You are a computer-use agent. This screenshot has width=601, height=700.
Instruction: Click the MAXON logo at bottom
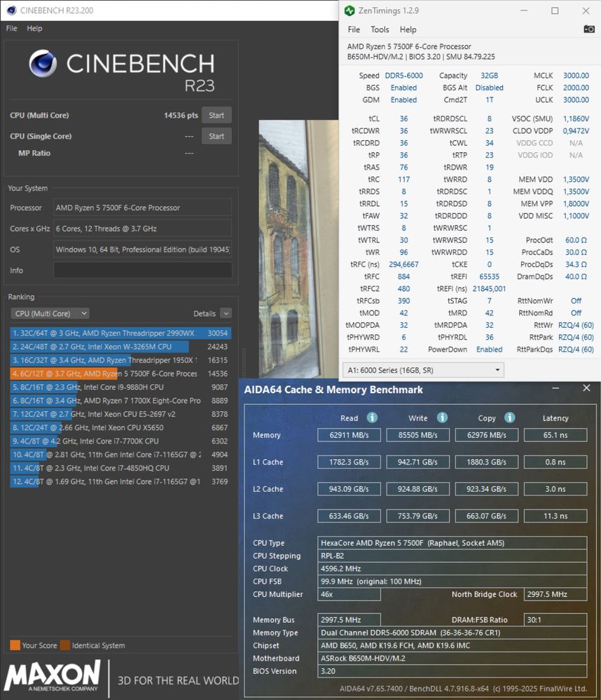[x=53, y=676]
